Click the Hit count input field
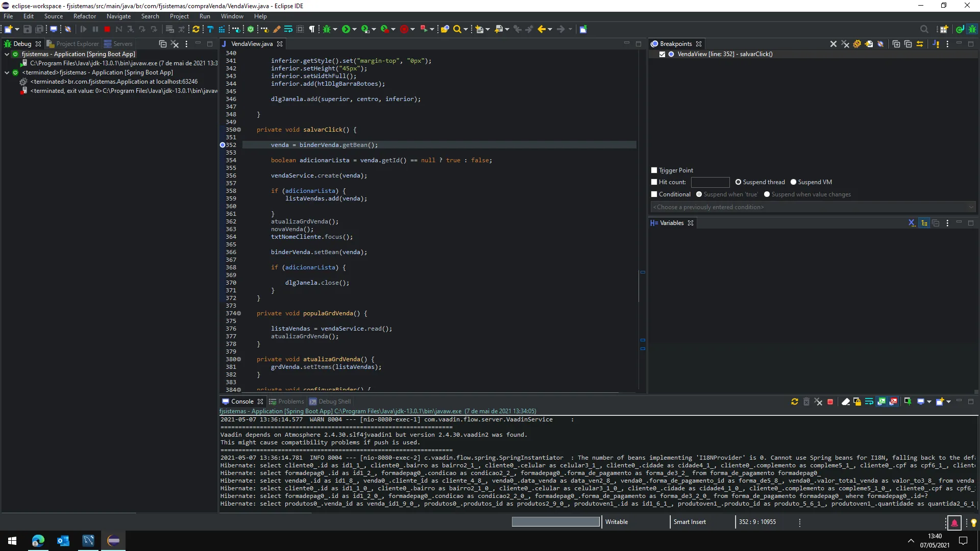 (x=710, y=182)
